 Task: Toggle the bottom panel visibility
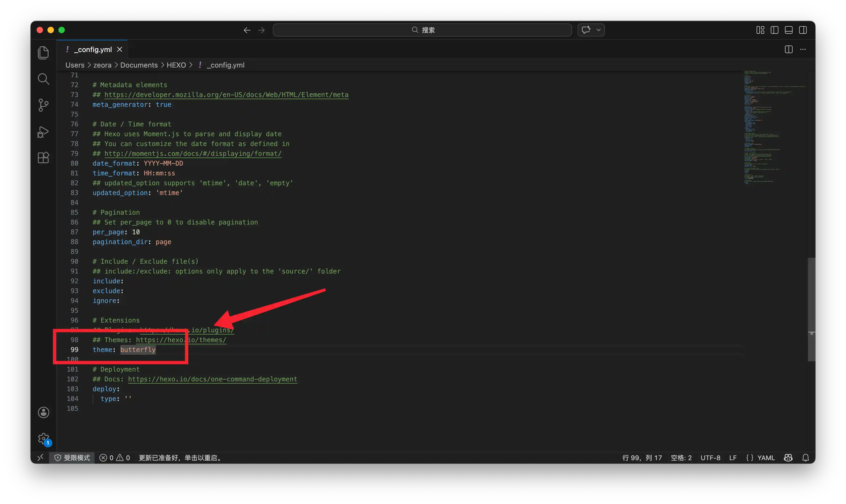[x=788, y=30]
